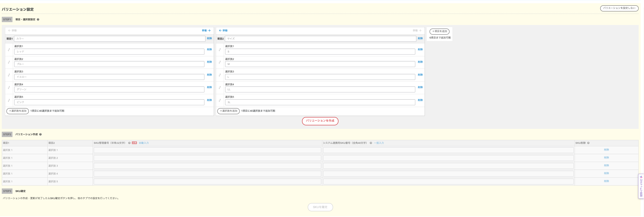
Task: Delete 項目2 using its 削除 link
Action: 420,39
